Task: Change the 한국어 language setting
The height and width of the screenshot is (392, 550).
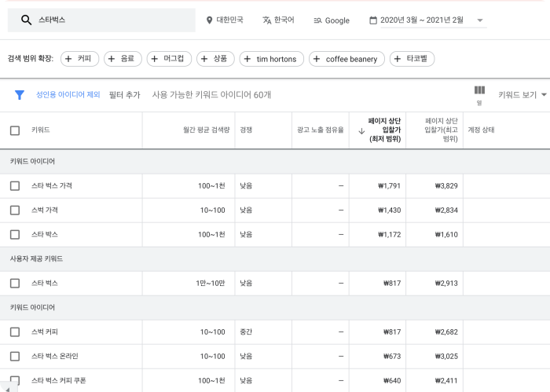Action: pyautogui.click(x=284, y=20)
